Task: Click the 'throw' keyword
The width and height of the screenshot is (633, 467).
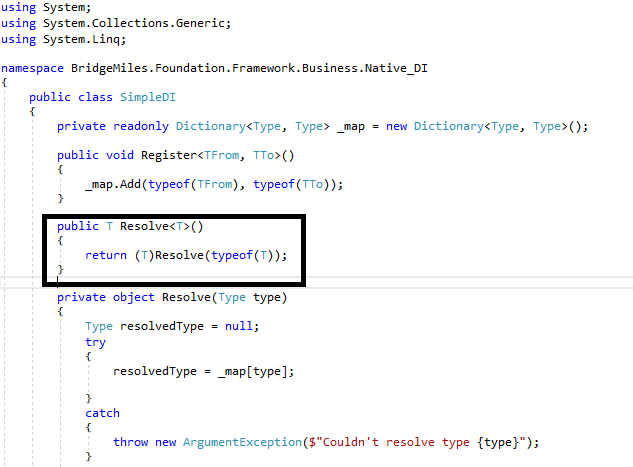Action: point(131,442)
